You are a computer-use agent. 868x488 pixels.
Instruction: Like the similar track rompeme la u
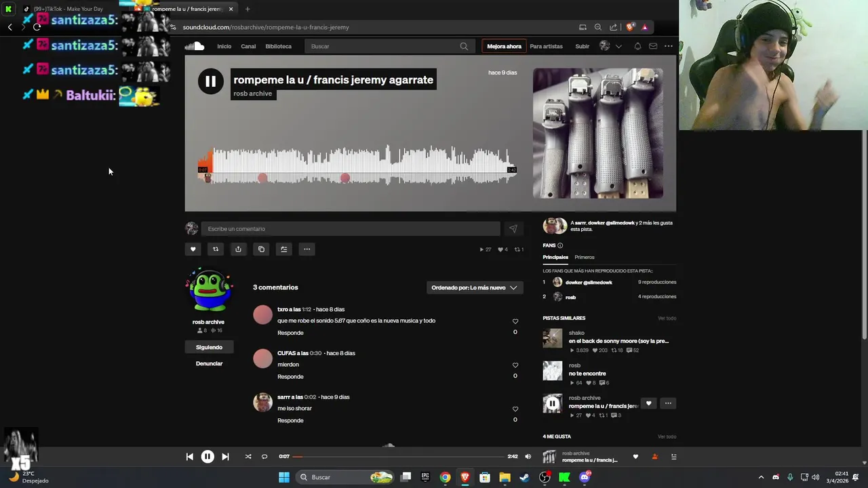coord(648,403)
